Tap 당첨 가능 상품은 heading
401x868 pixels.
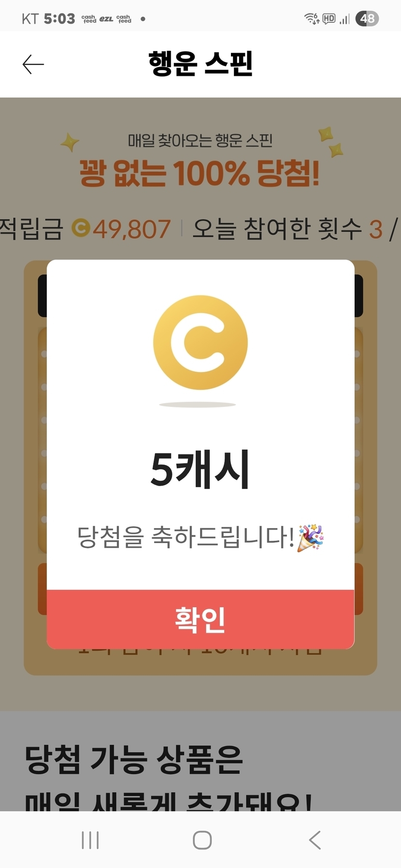(134, 759)
